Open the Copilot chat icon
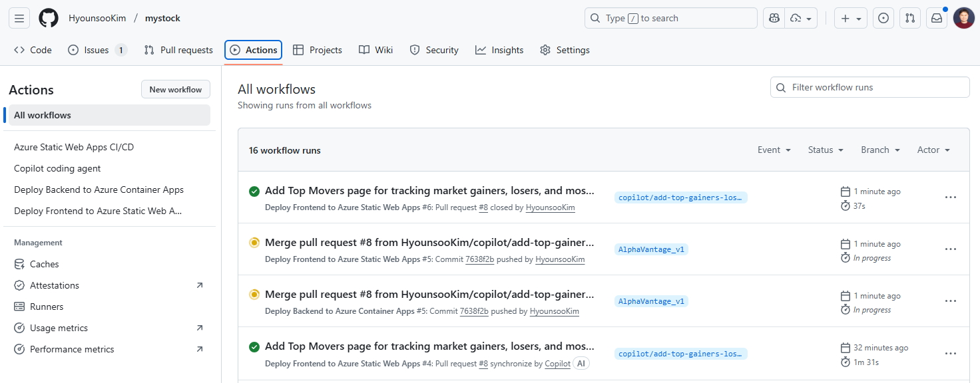The width and height of the screenshot is (980, 383). 774,18
